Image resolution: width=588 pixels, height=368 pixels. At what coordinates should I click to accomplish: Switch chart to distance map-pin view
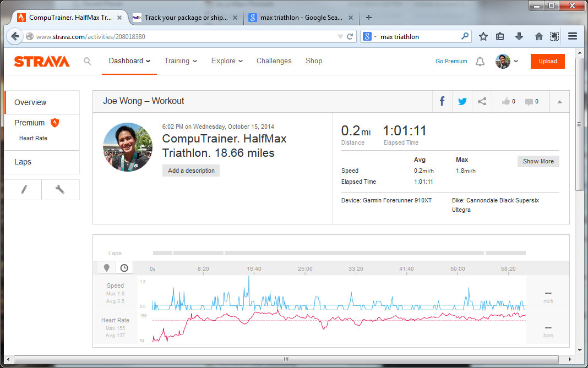pos(107,268)
